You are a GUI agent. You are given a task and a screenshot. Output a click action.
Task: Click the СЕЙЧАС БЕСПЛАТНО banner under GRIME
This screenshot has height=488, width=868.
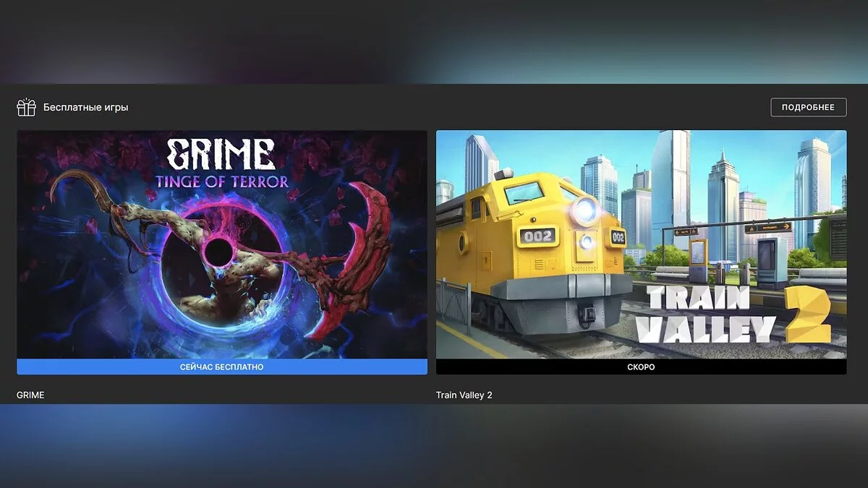tap(222, 367)
